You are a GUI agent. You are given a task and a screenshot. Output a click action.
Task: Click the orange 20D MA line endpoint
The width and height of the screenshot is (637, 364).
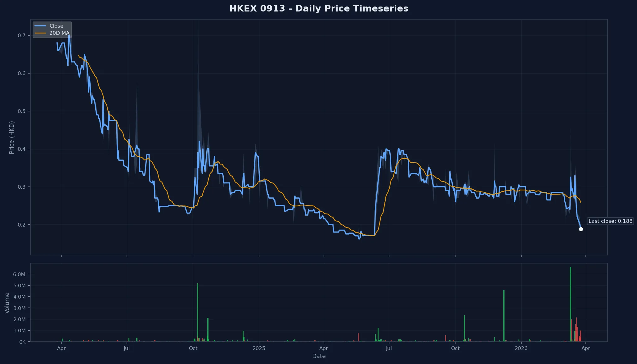[581, 203]
